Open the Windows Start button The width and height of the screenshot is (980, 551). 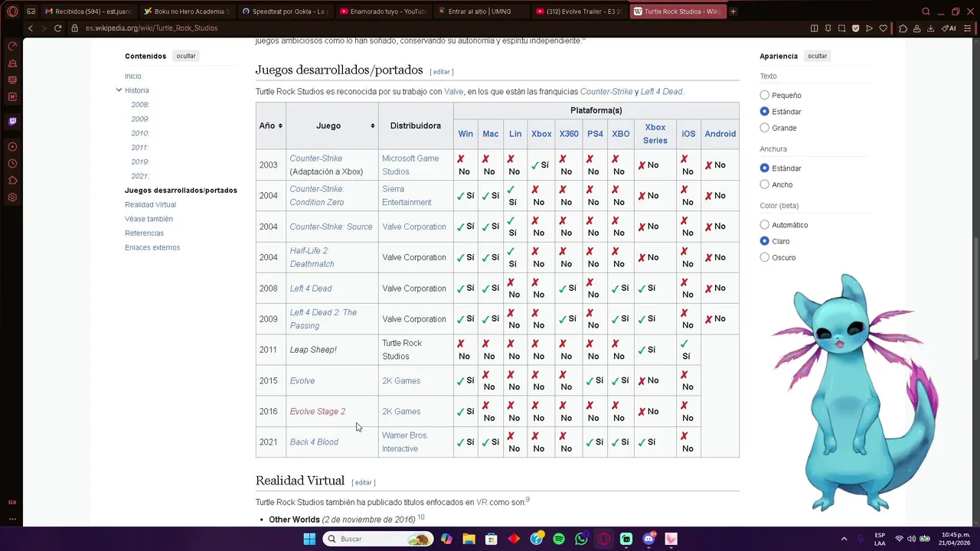click(309, 539)
